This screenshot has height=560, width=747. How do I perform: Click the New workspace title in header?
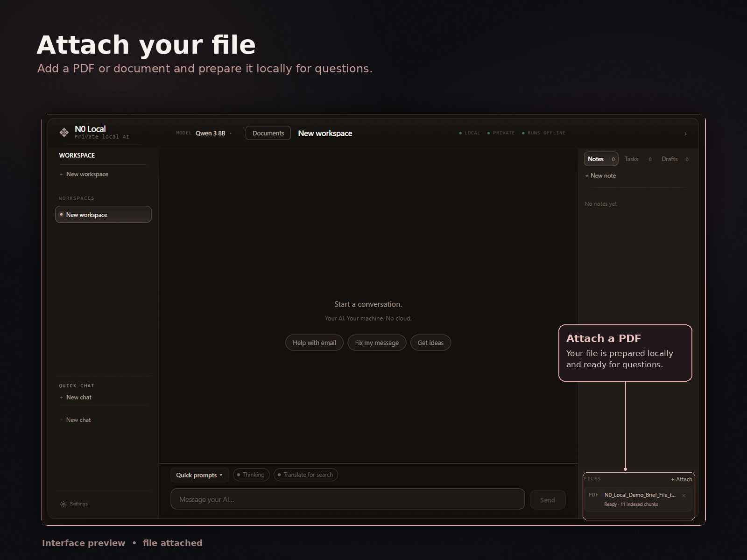click(x=325, y=133)
